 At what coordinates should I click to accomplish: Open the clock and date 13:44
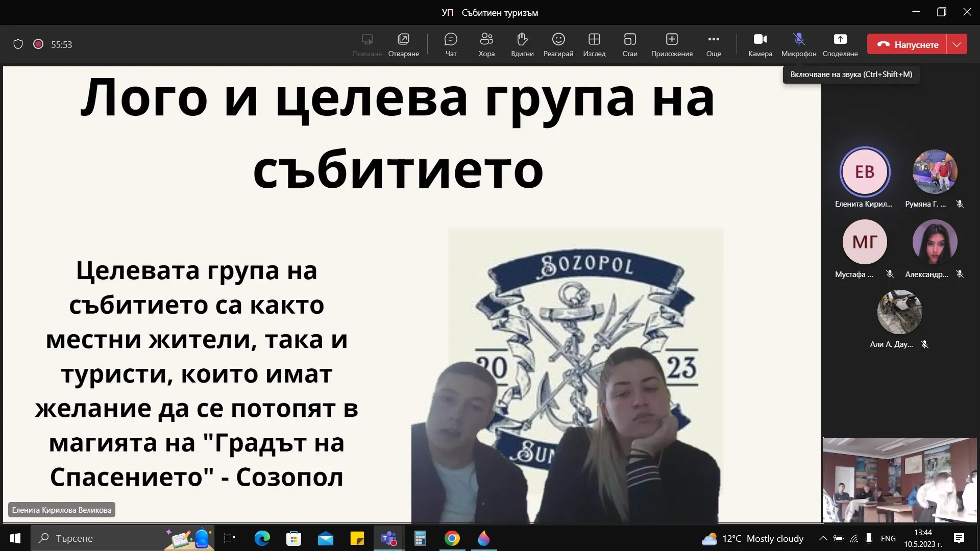923,538
